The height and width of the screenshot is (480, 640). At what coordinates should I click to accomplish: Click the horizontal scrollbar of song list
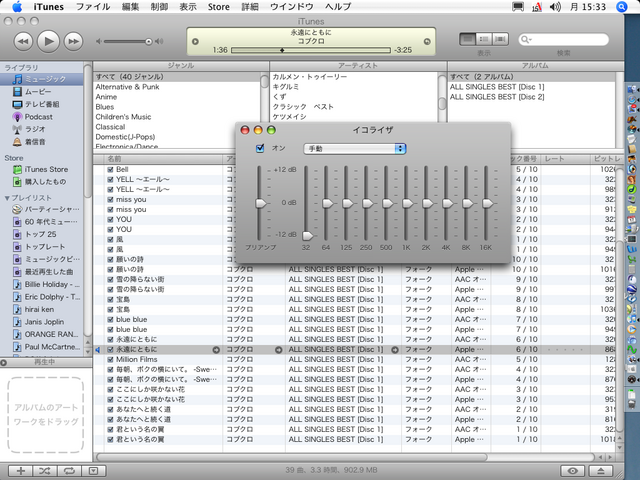click(292, 457)
